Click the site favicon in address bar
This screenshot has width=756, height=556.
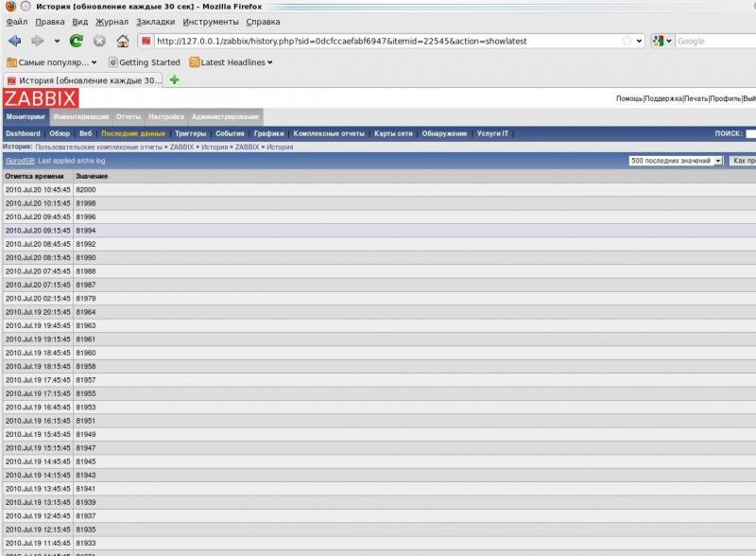(146, 41)
